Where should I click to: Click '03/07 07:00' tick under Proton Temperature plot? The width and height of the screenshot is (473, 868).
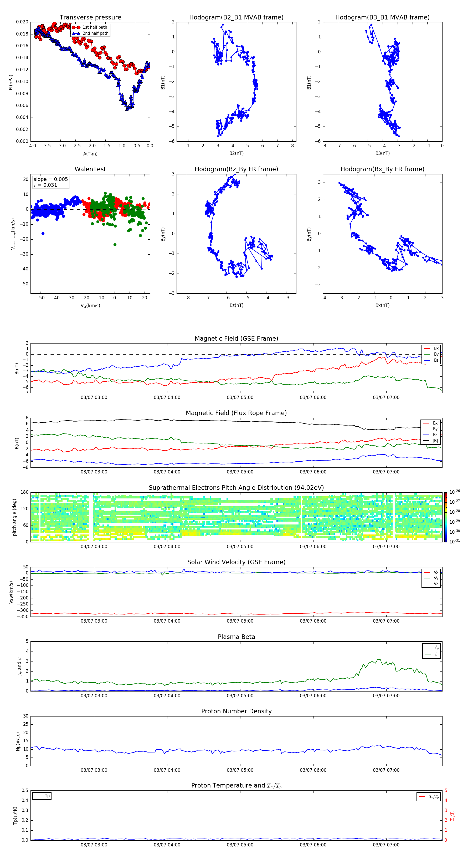tap(386, 845)
